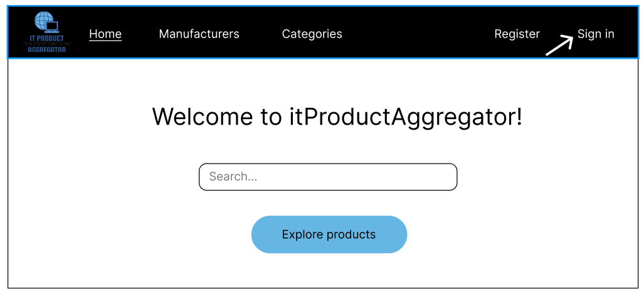Open the Categories navigation item
This screenshot has height=292, width=644.
coord(312,34)
